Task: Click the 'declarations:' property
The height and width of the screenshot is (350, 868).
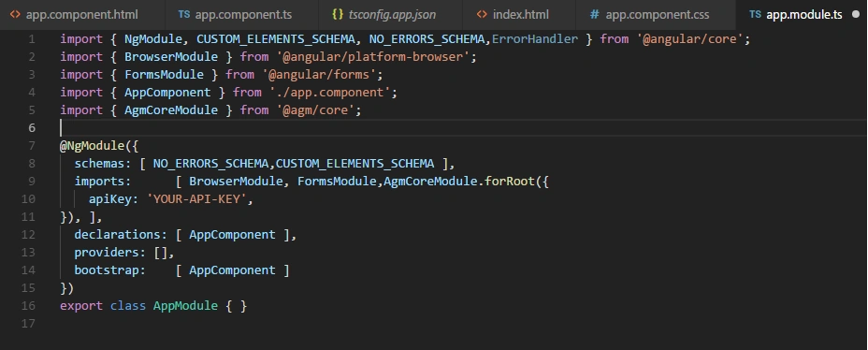Action: 121,234
